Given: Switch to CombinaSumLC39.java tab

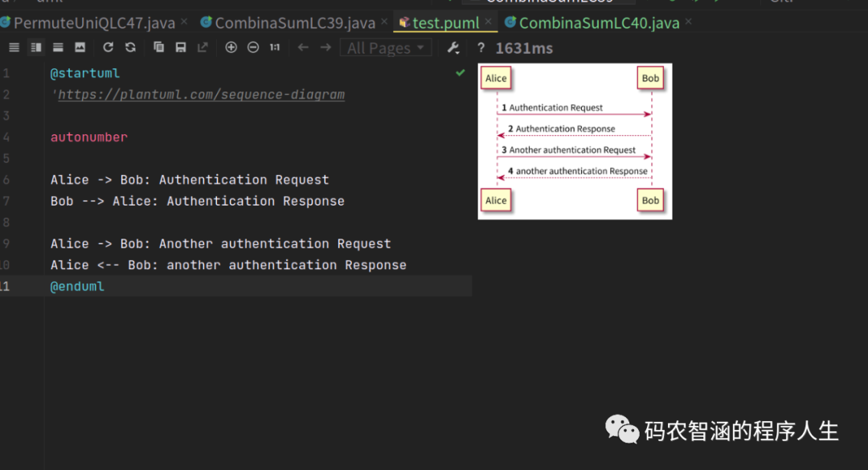Looking at the screenshot, I should (x=295, y=22).
